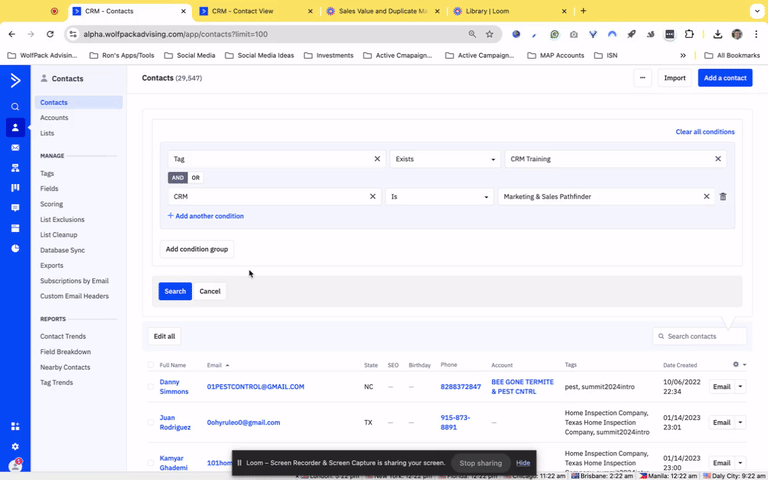This screenshot has height=480, width=768.
Task: Open the table column settings gear
Action: [x=736, y=364]
